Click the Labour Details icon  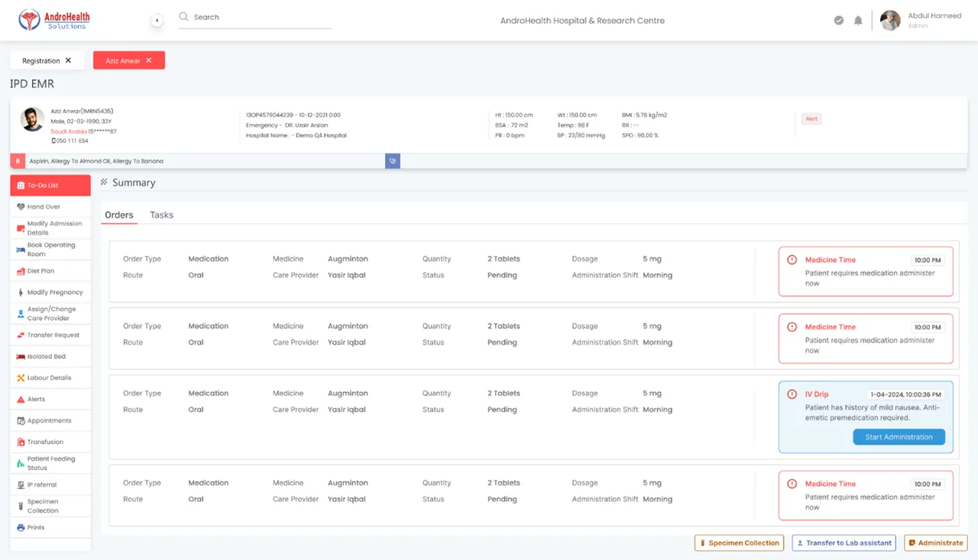(21, 378)
